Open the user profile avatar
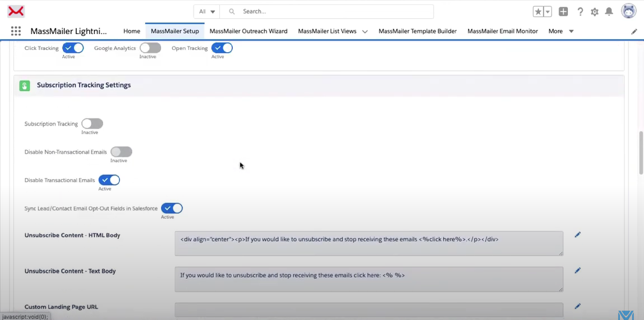This screenshot has height=320, width=644. tap(629, 11)
